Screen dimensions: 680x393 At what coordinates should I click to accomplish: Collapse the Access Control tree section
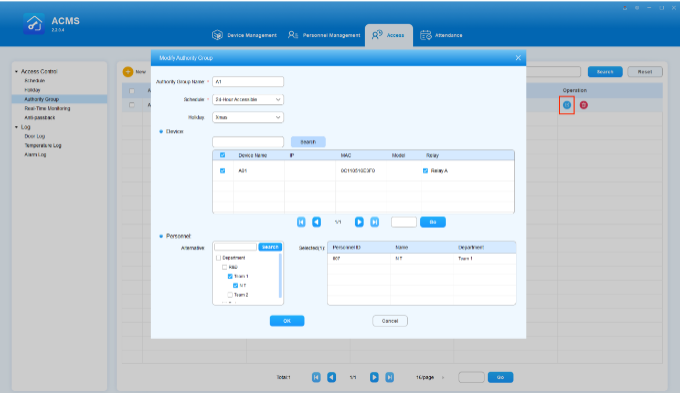[16, 72]
